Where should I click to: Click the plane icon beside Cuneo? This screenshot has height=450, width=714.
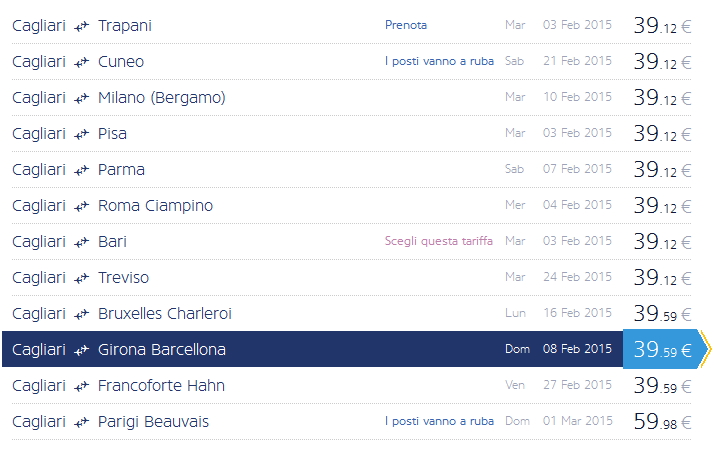pyautogui.click(x=82, y=62)
